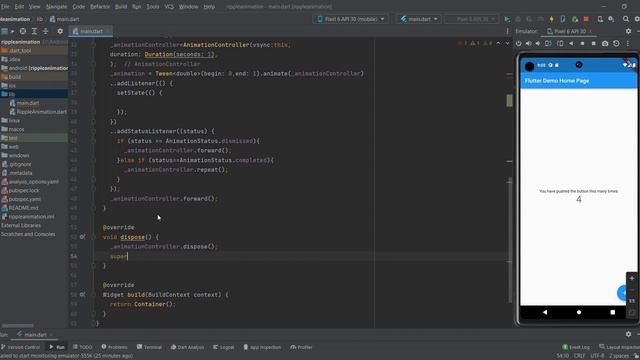Select lib folder in project tree
Image resolution: width=640 pixels, height=360 pixels.
[x=34, y=94]
